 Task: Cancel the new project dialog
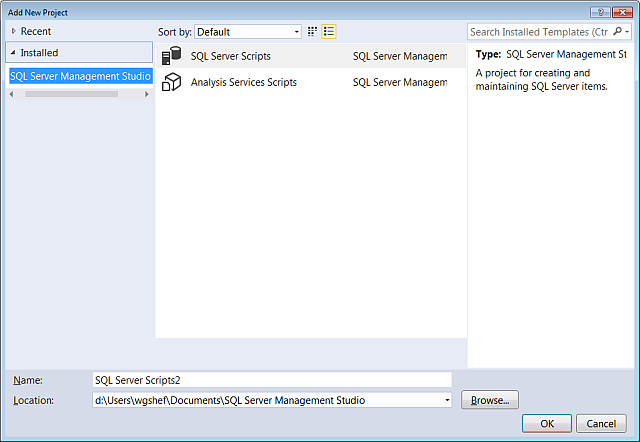pyautogui.click(x=601, y=423)
